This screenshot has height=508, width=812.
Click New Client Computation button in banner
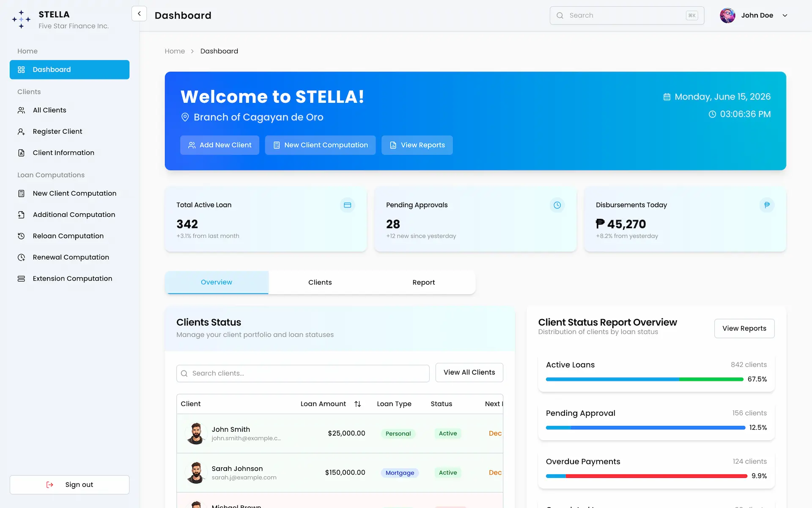[x=320, y=145]
